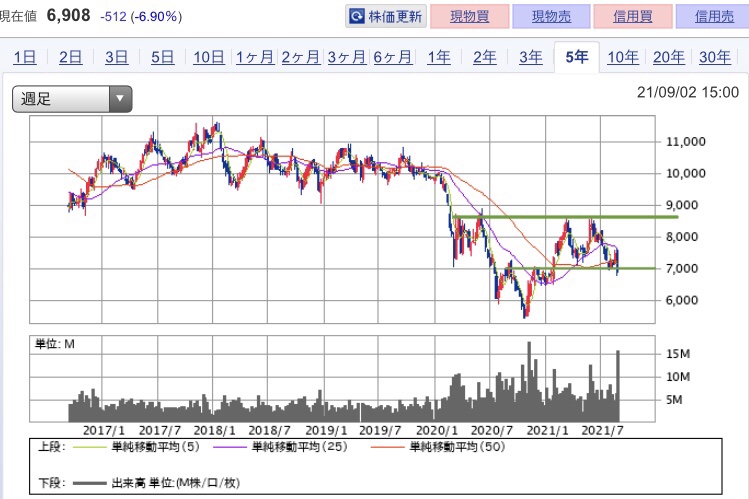Click the 2021/7 date axis label
This screenshot has height=499, width=749.
(602, 430)
